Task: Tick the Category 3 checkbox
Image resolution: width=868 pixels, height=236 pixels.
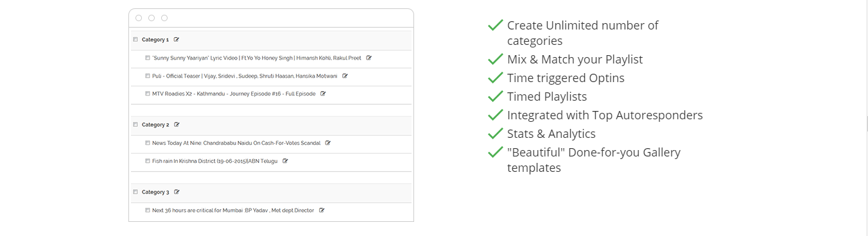Action: point(135,192)
